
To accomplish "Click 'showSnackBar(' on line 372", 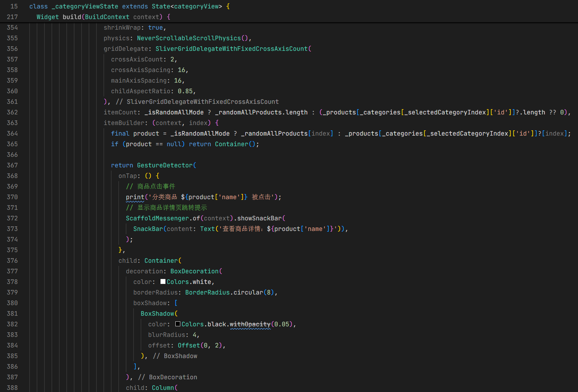I will (x=261, y=218).
